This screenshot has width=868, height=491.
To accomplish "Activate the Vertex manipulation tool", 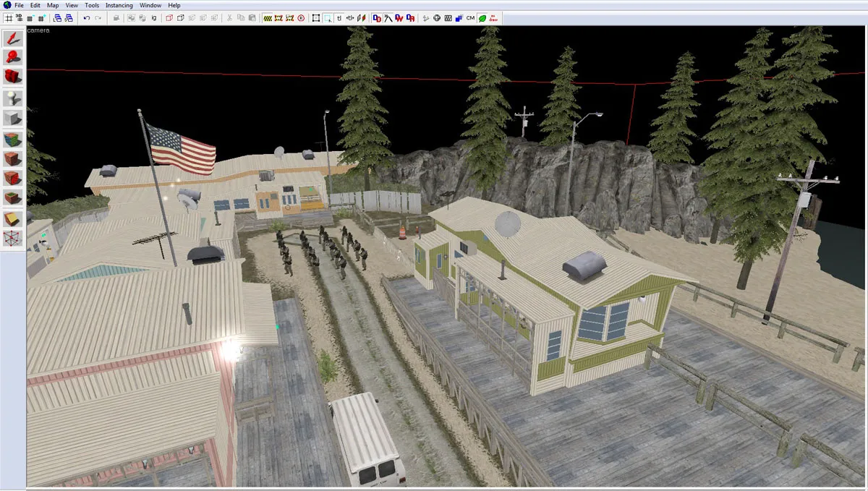I will 13,237.
